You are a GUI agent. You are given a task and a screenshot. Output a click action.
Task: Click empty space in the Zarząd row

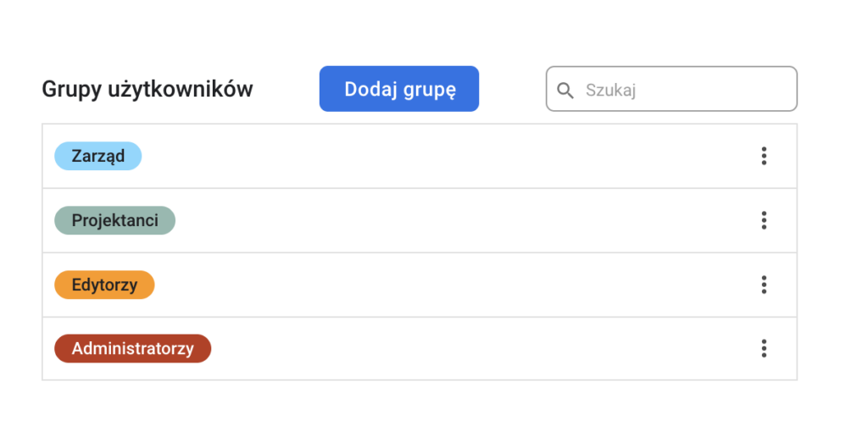click(x=441, y=156)
